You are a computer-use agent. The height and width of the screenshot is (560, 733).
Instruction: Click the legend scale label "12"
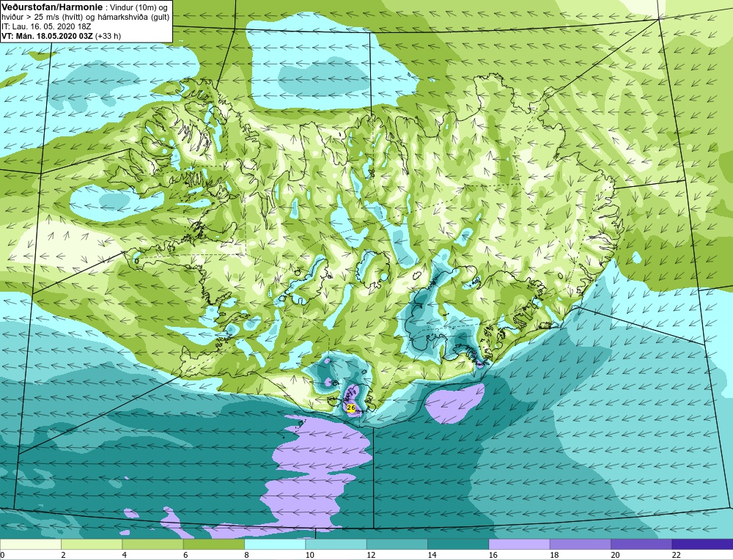click(371, 556)
